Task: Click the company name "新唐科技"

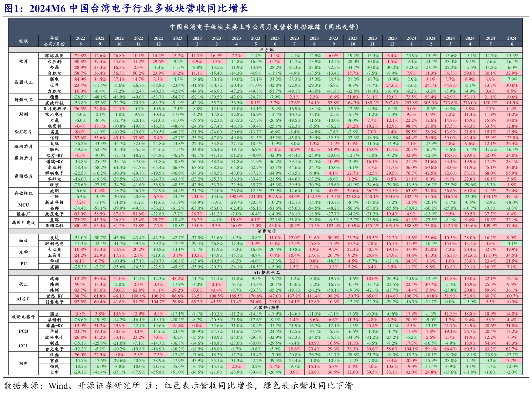Action: pyautogui.click(x=55, y=202)
